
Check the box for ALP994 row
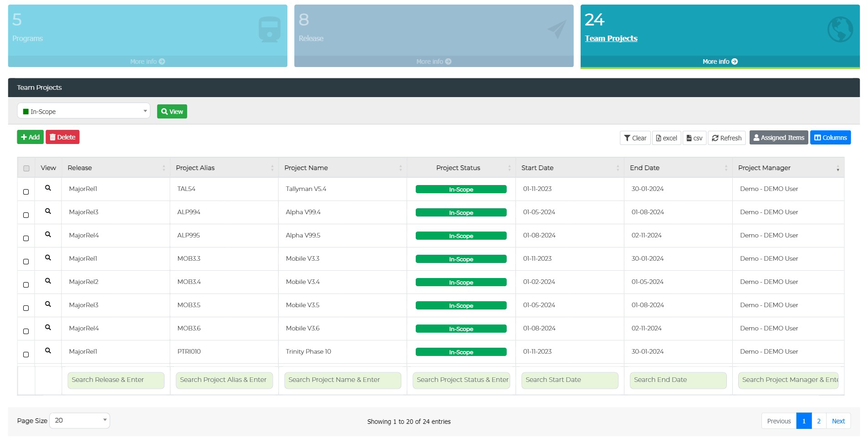(x=26, y=215)
